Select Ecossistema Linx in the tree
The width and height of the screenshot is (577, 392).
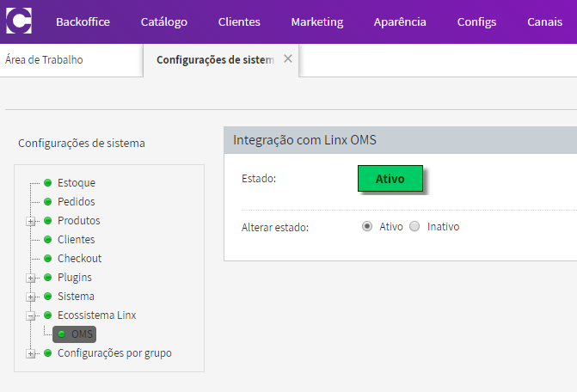97,315
